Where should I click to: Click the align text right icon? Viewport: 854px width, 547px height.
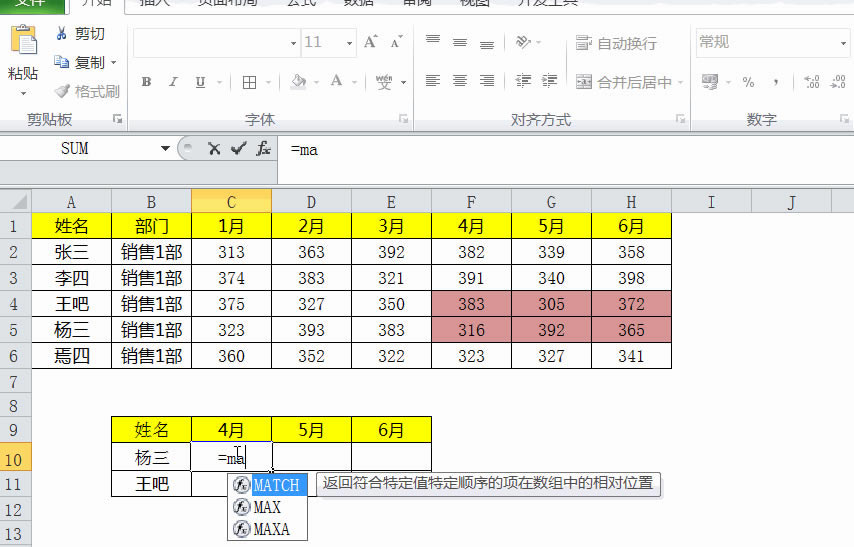tap(487, 81)
